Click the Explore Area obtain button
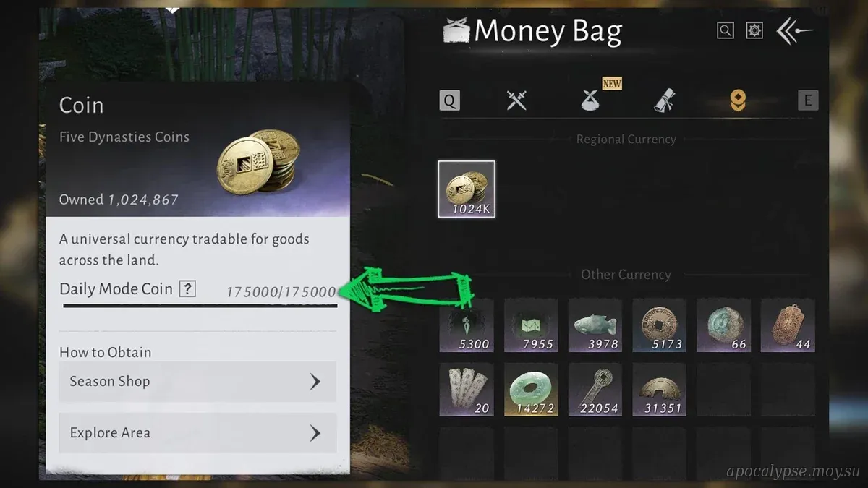 point(197,433)
